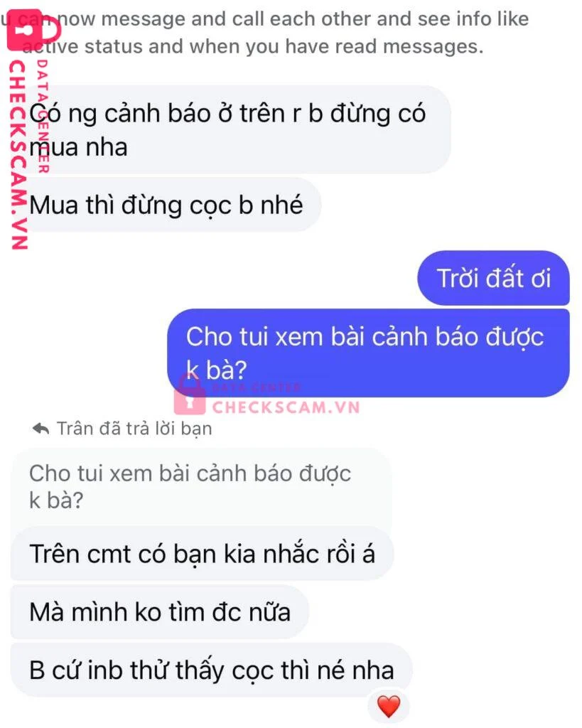582x728 pixels.
Task: Click the faded lock watermark icon mid-screen
Action: pos(189,395)
